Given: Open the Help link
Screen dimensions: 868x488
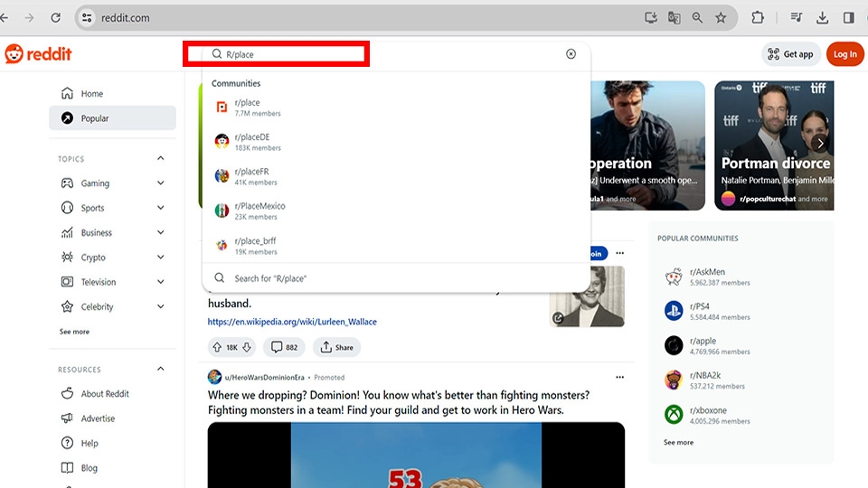Looking at the screenshot, I should [x=90, y=443].
